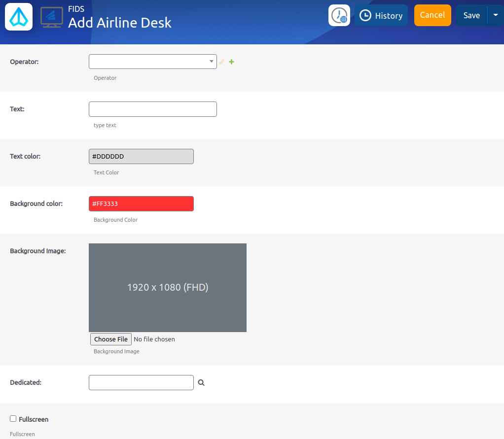Click the pencil edit icon beside Operator

tap(222, 62)
